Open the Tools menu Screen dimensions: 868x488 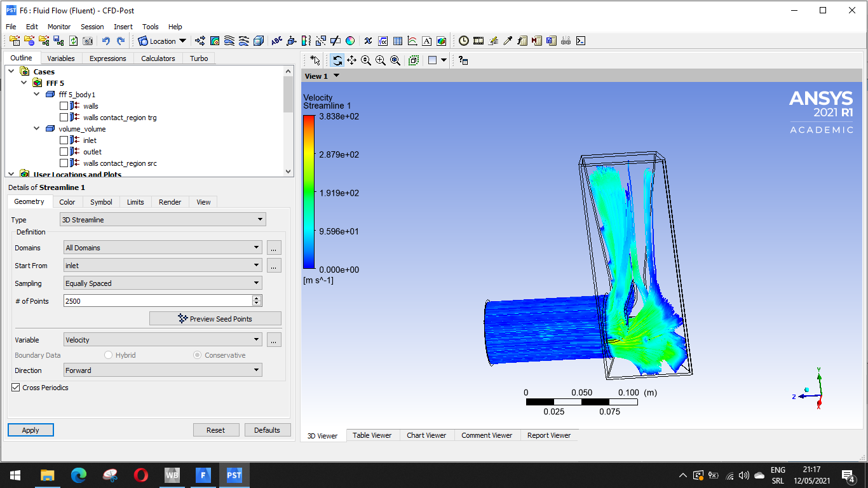coord(151,27)
